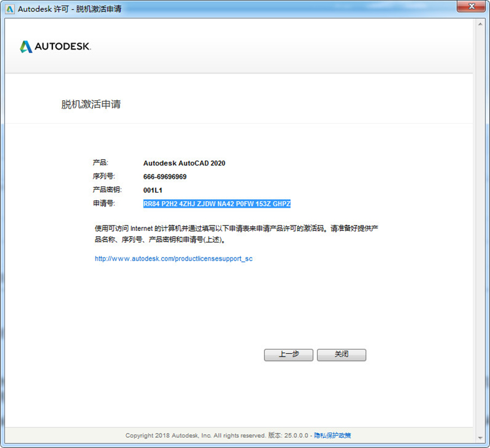
Task: Click the Autodesk AutoCAD 2020 product name
Action: [x=185, y=163]
